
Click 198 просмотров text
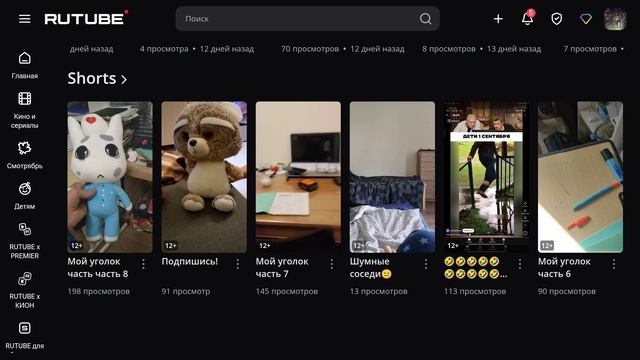pos(98,291)
